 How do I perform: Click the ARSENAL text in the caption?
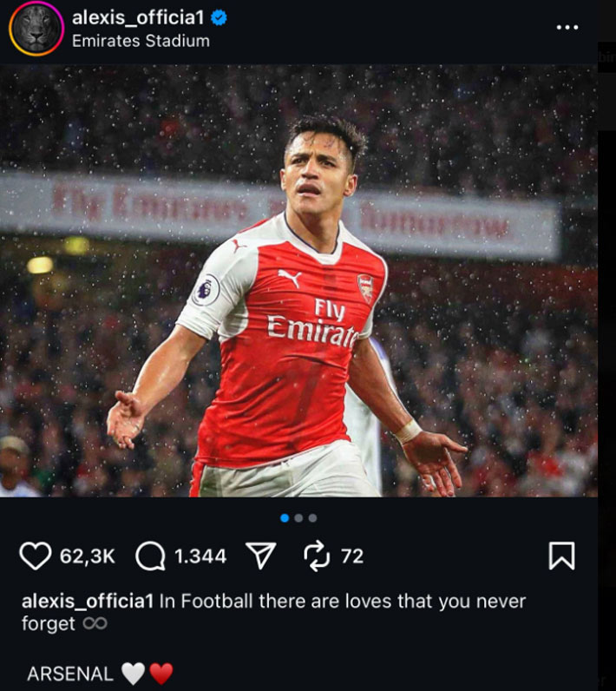click(x=70, y=674)
